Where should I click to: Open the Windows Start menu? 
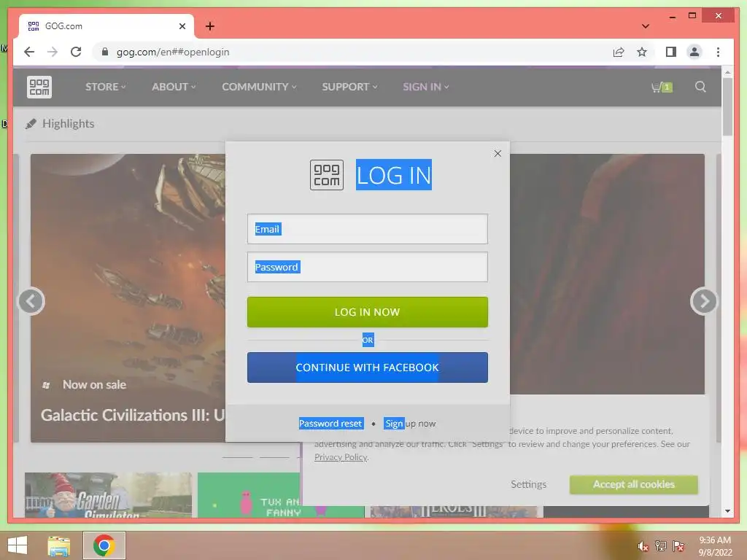pyautogui.click(x=18, y=545)
